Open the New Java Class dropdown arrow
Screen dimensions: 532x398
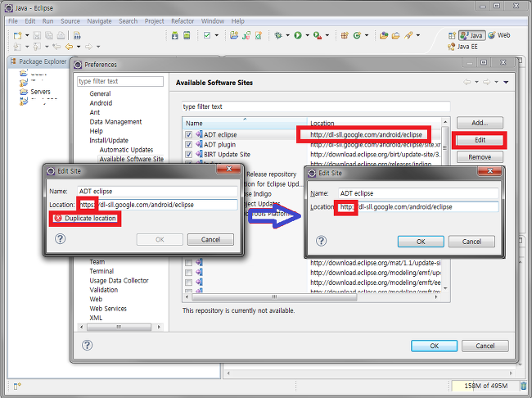367,35
